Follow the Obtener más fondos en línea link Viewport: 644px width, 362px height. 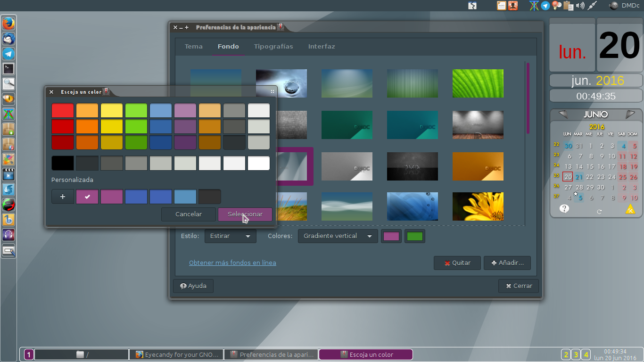232,263
